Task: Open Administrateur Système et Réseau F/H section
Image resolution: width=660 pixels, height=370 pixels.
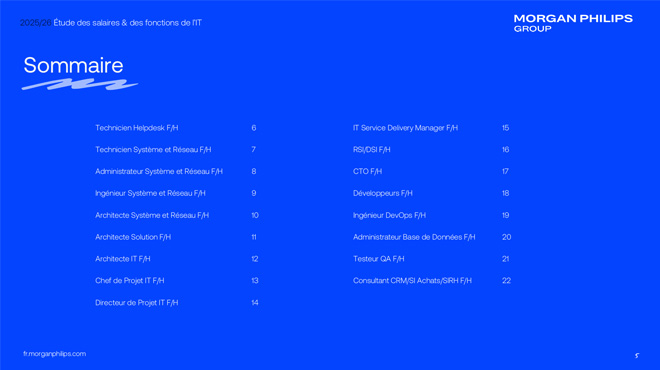Action: 159,172
